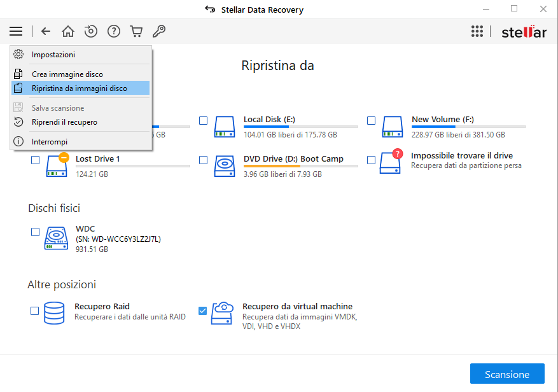558x392 pixels.
Task: Click "3.96 GB liberi di 7.93 GB" text
Action: [x=283, y=174]
